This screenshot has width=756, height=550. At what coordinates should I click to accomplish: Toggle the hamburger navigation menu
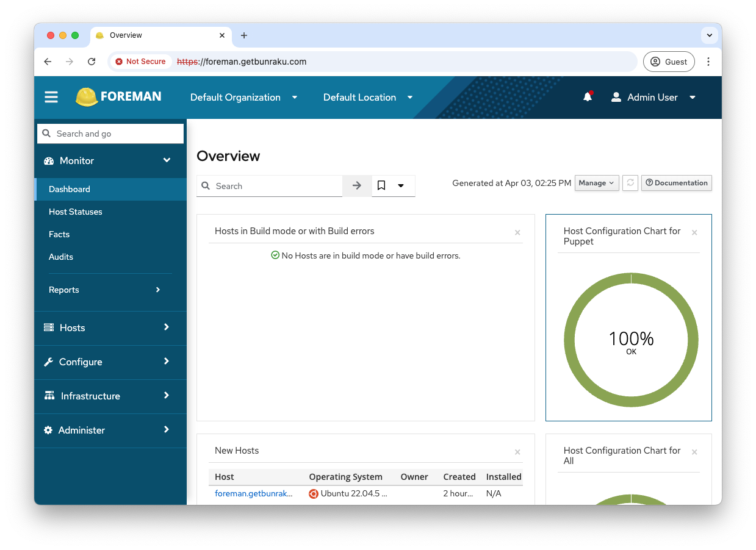coord(51,98)
